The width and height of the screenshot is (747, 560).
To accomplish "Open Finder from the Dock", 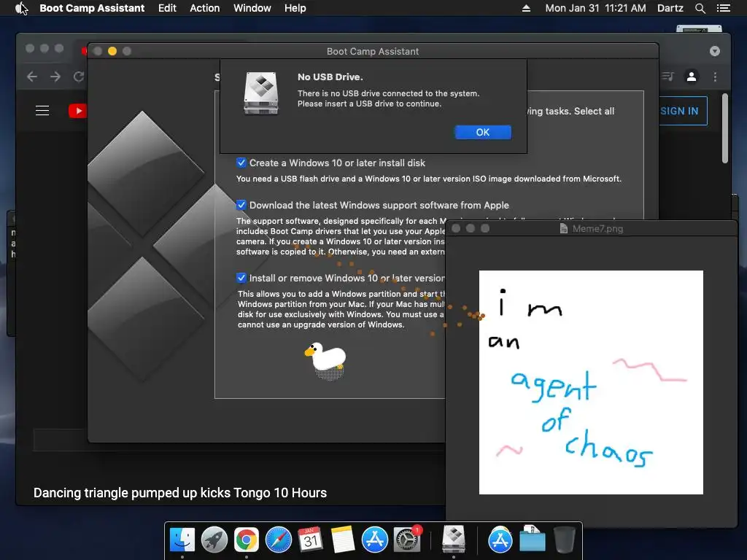I will click(x=182, y=540).
